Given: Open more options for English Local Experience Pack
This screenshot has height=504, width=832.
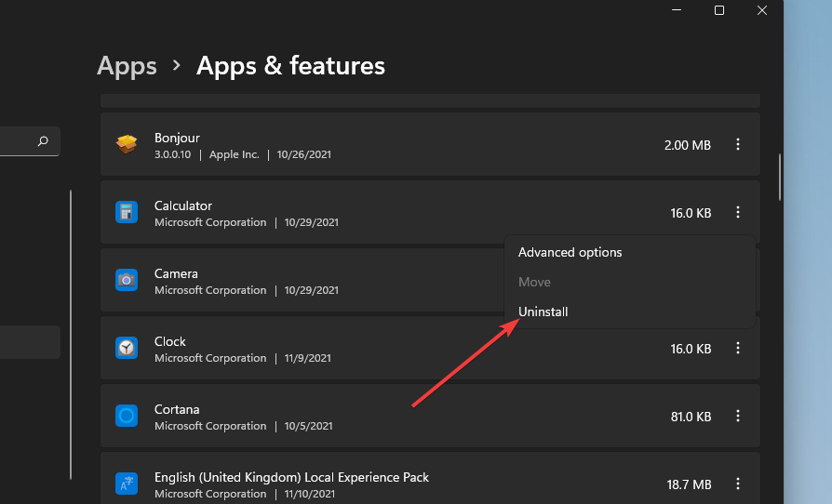Looking at the screenshot, I should point(738,484).
